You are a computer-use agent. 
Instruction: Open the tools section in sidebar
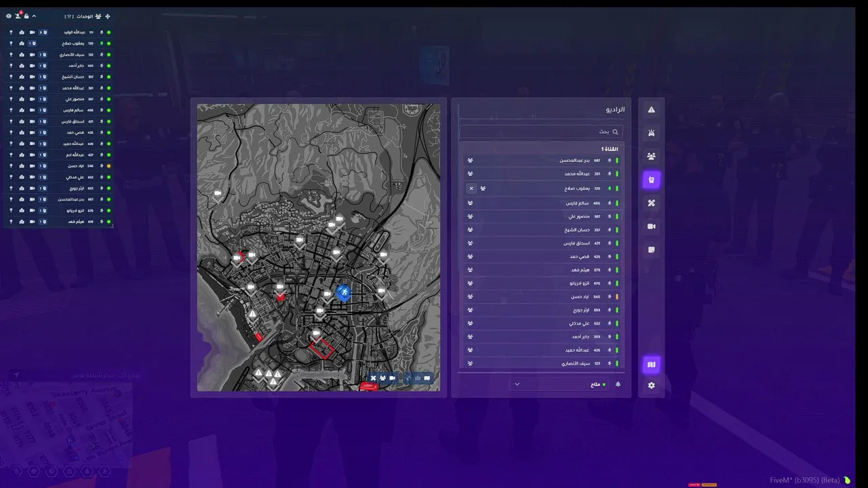coord(652,203)
